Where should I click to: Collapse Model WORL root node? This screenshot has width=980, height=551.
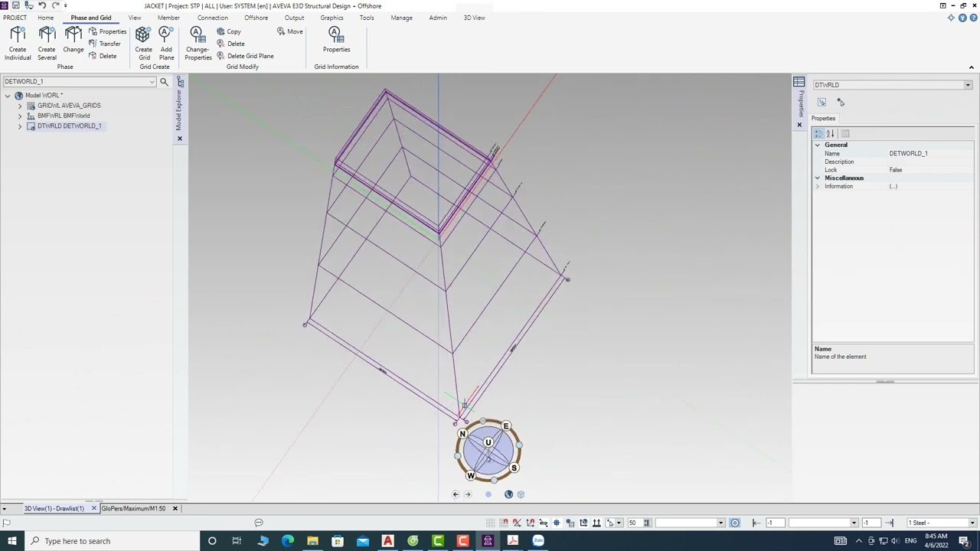8,96
